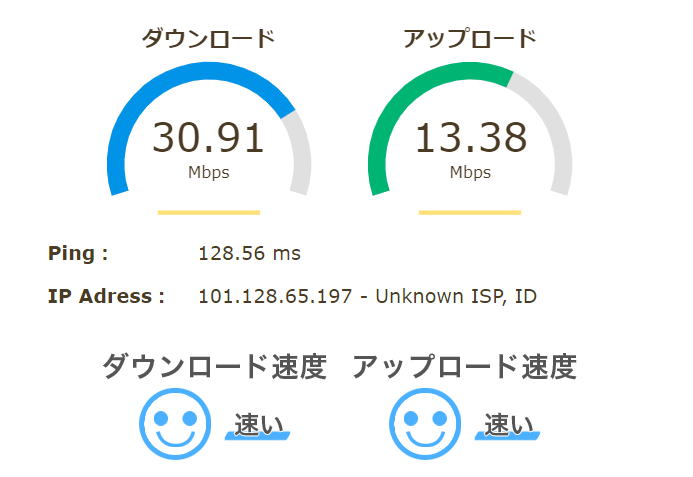Click the Mbps unit under 13.38
The image size is (693, 477).
(470, 172)
